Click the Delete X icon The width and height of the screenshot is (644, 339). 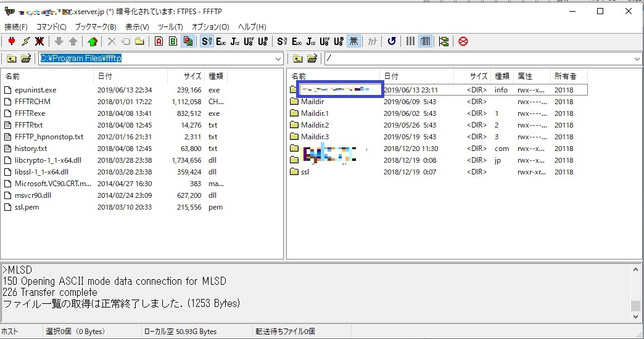pyautogui.click(x=112, y=41)
